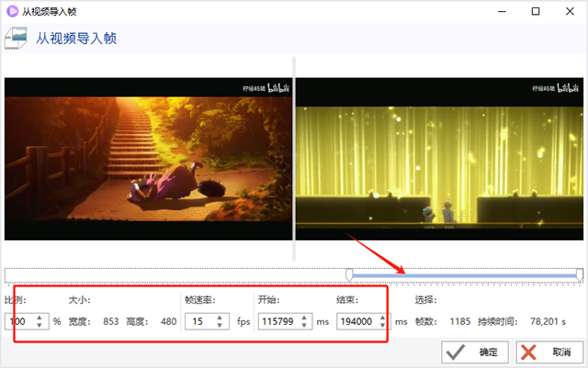
Task: Click the end frame preview thumbnail
Action: click(x=439, y=159)
